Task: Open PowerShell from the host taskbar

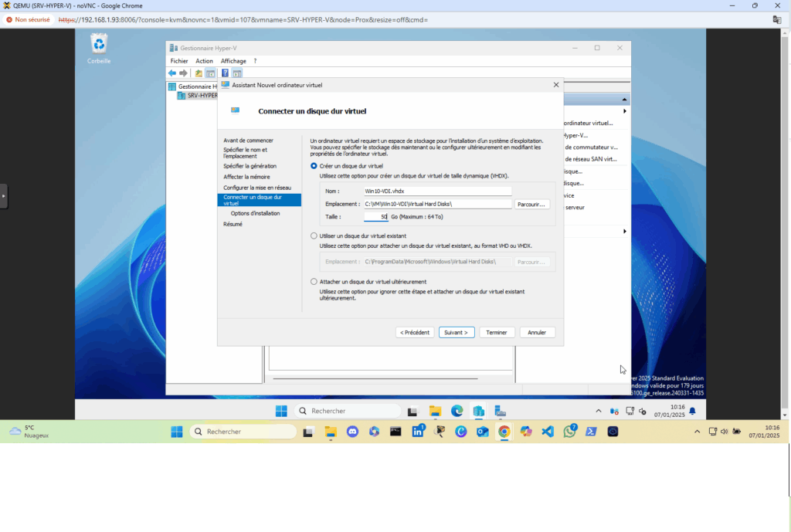Action: 591,432
